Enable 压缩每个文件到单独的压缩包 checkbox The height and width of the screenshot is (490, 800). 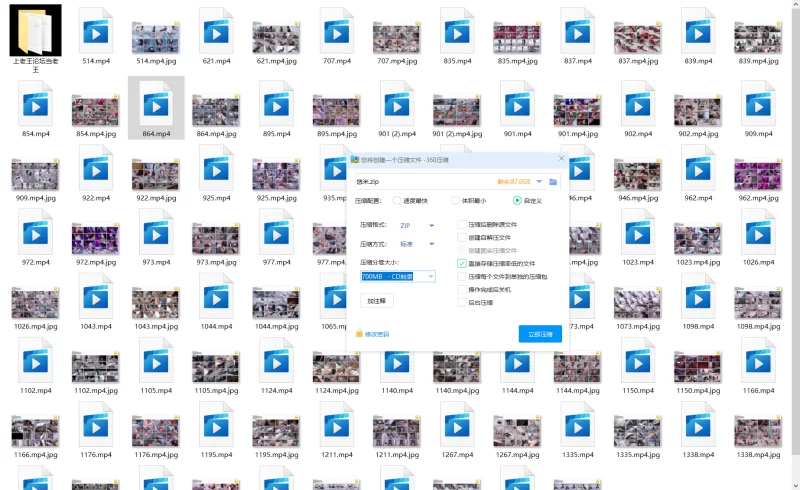[x=462, y=277]
